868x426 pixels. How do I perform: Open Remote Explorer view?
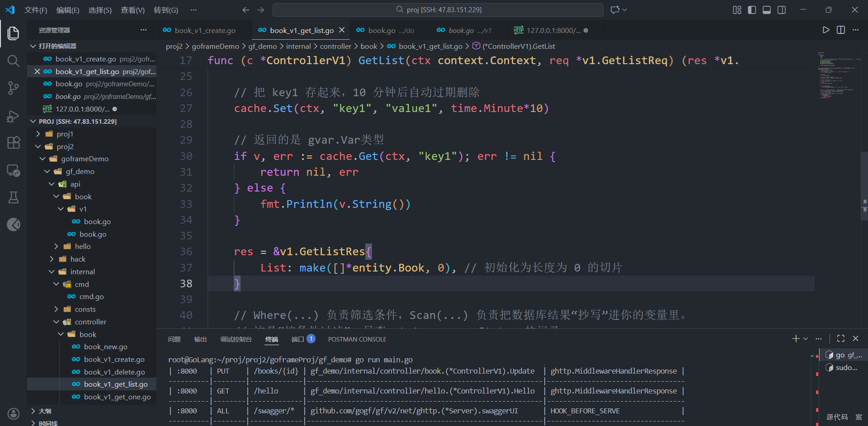(14, 170)
